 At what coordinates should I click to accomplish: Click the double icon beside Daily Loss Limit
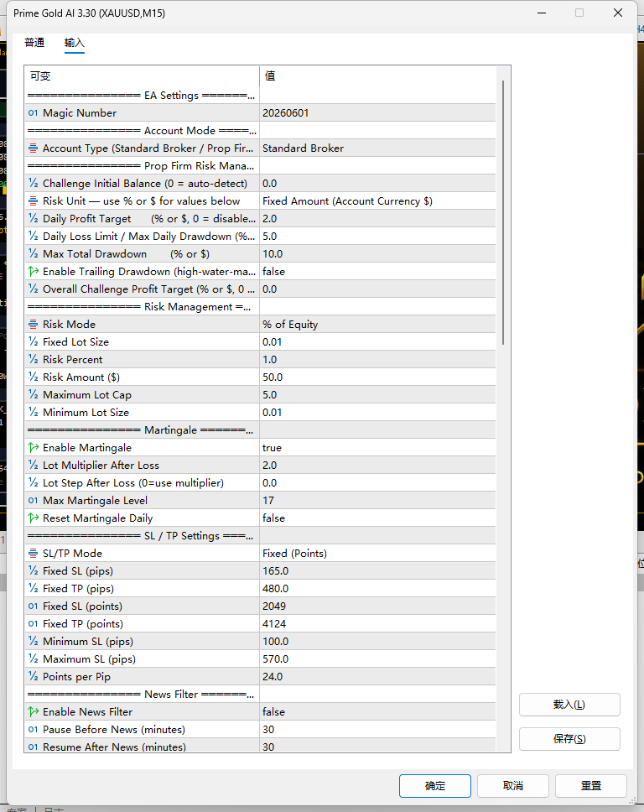point(34,237)
